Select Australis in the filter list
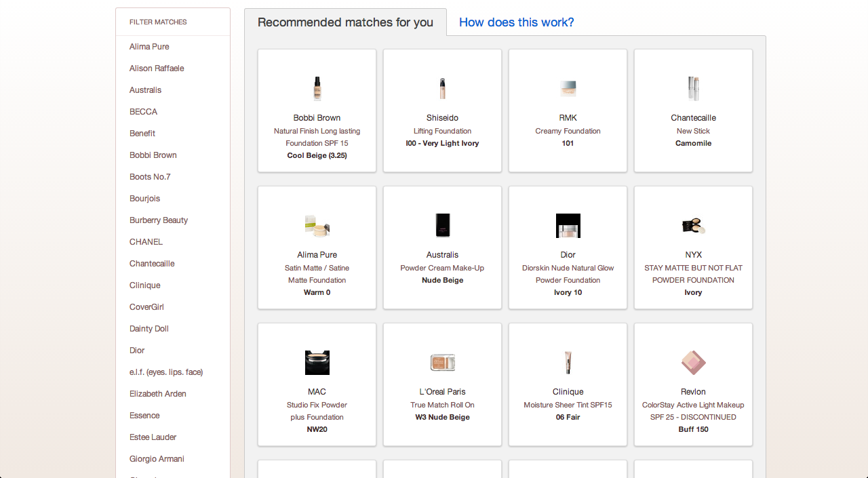The image size is (868, 478). 145,90
